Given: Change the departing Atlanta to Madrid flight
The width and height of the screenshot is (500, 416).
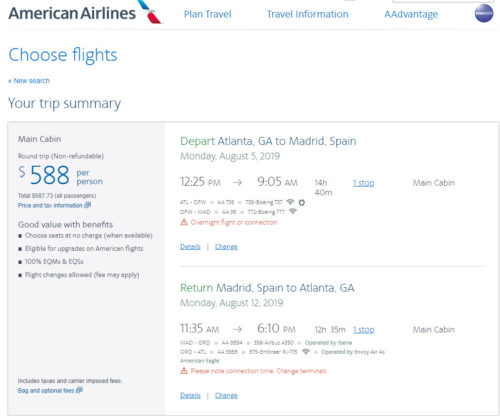Looking at the screenshot, I should [226, 247].
